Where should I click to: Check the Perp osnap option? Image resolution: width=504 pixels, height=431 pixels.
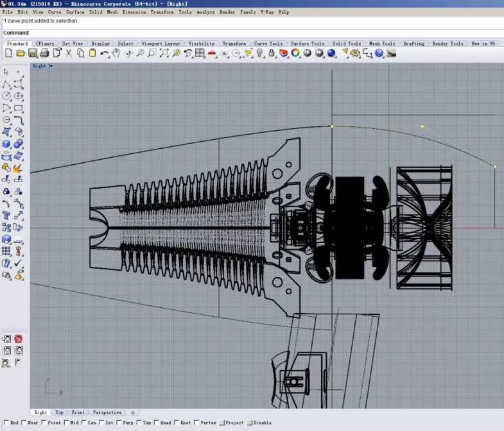[120, 423]
